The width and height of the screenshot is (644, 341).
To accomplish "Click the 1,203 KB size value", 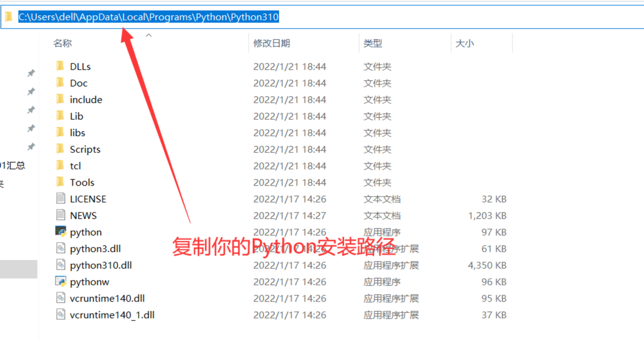I will [487, 216].
